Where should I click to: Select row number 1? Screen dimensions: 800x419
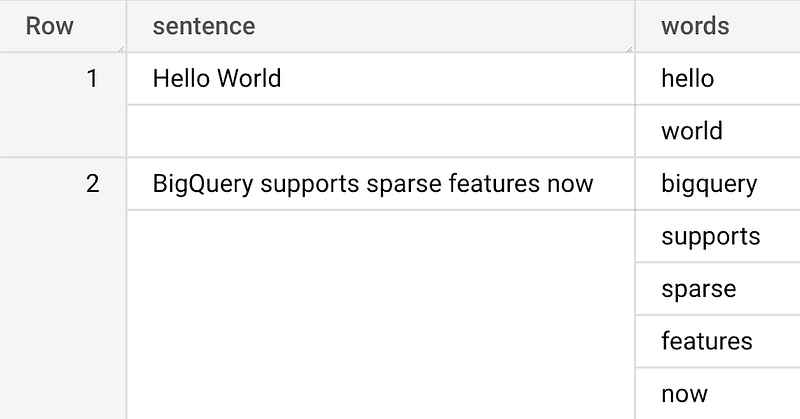(x=92, y=79)
